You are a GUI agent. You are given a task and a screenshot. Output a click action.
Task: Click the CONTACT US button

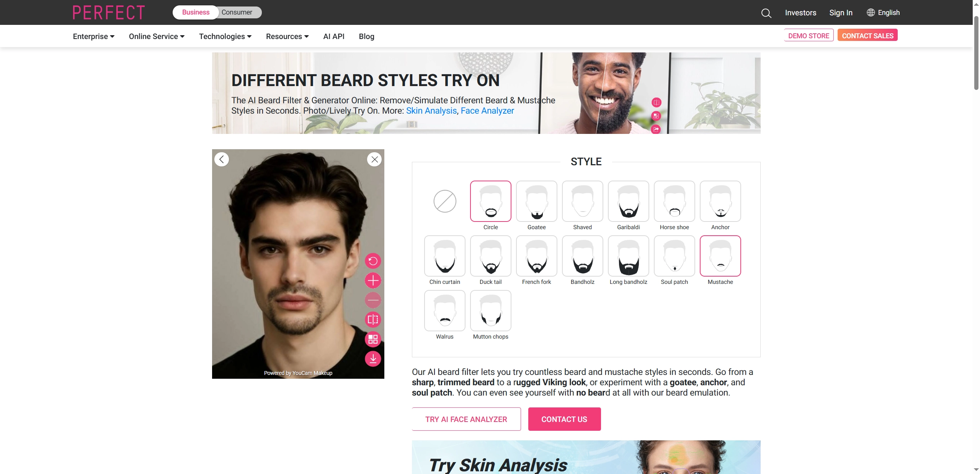point(564,419)
